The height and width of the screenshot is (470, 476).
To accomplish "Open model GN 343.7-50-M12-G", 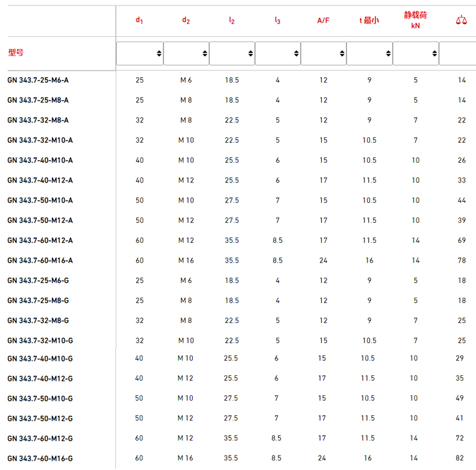I will pyautogui.click(x=40, y=418).
